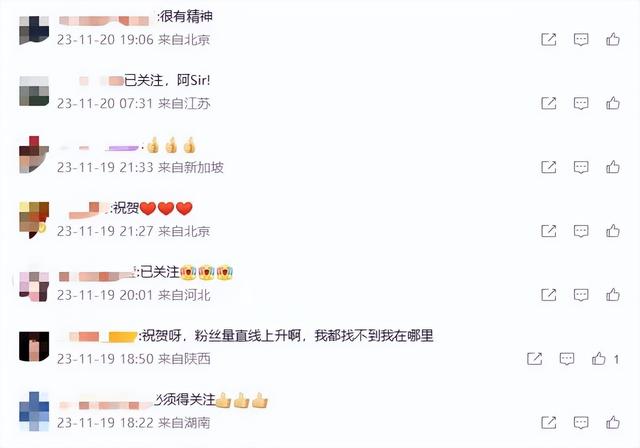Screen dimensions: 640x448
Task: Like the 祝贺 hearts comment
Action: coord(613,231)
